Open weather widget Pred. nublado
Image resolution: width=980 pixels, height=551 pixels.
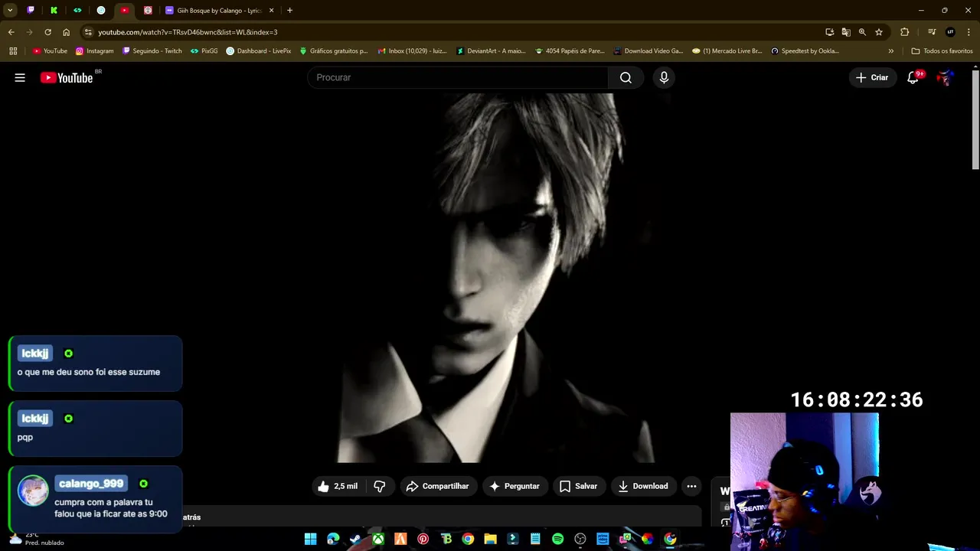[x=36, y=539]
